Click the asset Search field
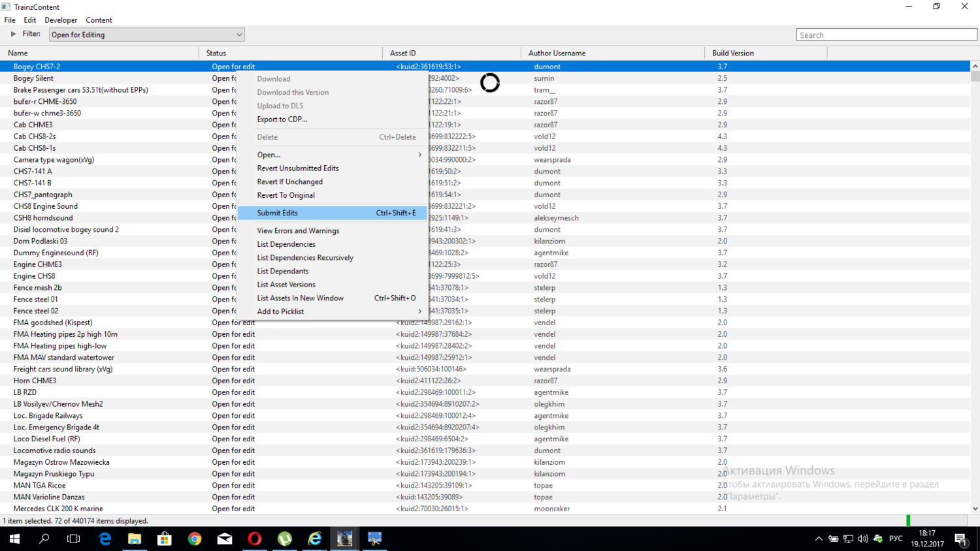980x551 pixels. pyautogui.click(x=886, y=35)
